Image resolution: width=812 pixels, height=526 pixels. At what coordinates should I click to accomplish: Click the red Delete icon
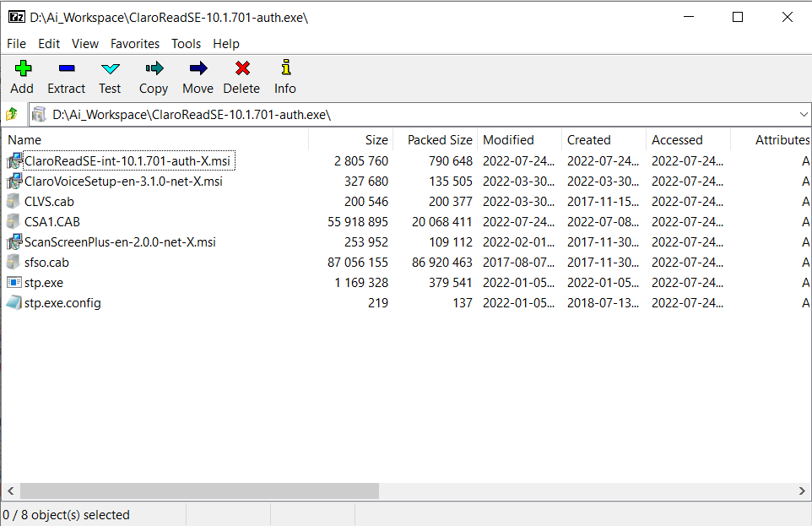click(241, 77)
